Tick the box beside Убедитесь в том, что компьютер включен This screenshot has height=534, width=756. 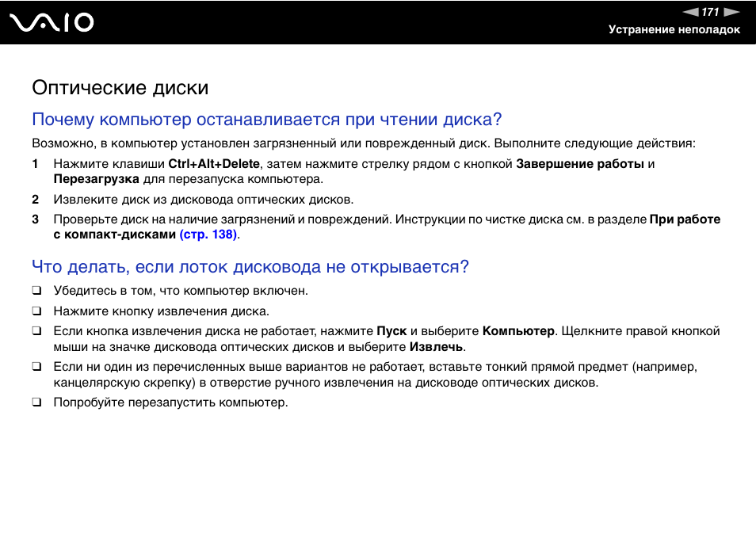pyautogui.click(x=36, y=291)
